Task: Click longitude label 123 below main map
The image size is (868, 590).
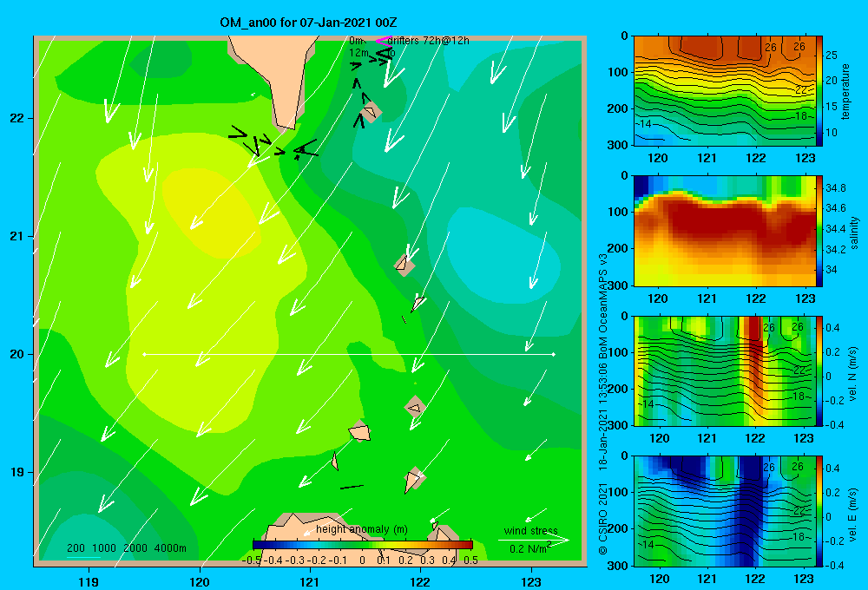Action: 531,581
